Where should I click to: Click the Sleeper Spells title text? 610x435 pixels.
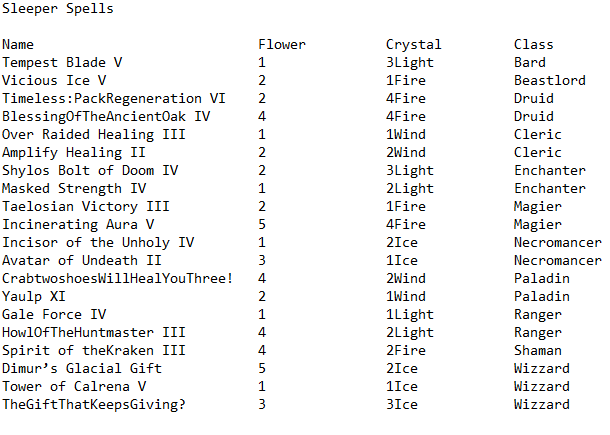tap(58, 9)
